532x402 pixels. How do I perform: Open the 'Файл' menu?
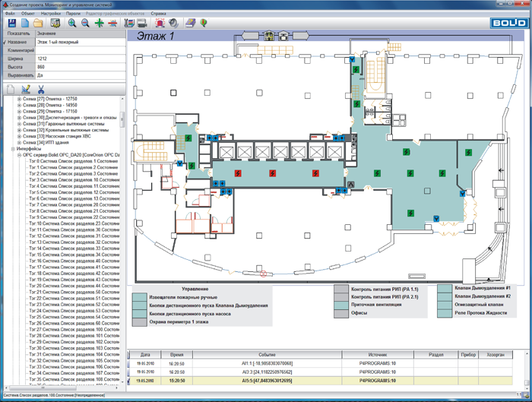coord(10,14)
